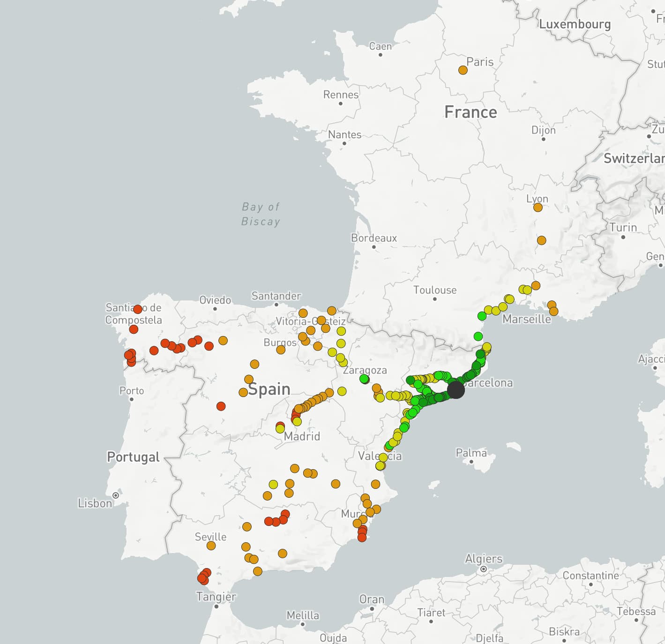Click the Portugal country label

pyautogui.click(x=133, y=457)
